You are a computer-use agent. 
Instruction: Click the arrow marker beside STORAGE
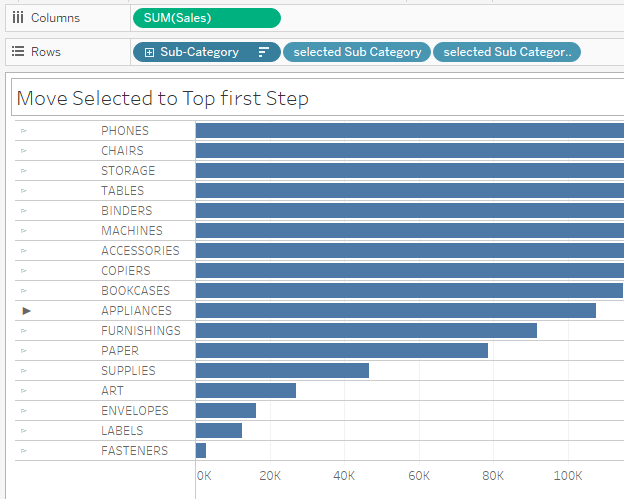(24, 171)
